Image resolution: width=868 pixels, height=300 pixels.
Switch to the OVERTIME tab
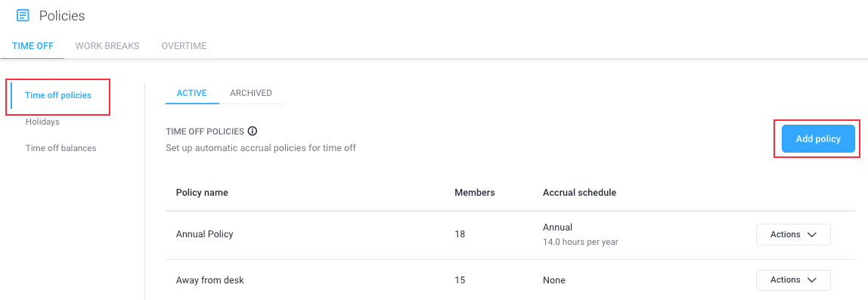point(184,46)
